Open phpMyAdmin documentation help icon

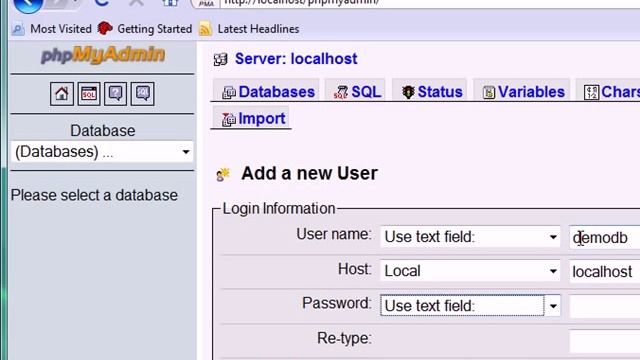pyautogui.click(x=116, y=94)
